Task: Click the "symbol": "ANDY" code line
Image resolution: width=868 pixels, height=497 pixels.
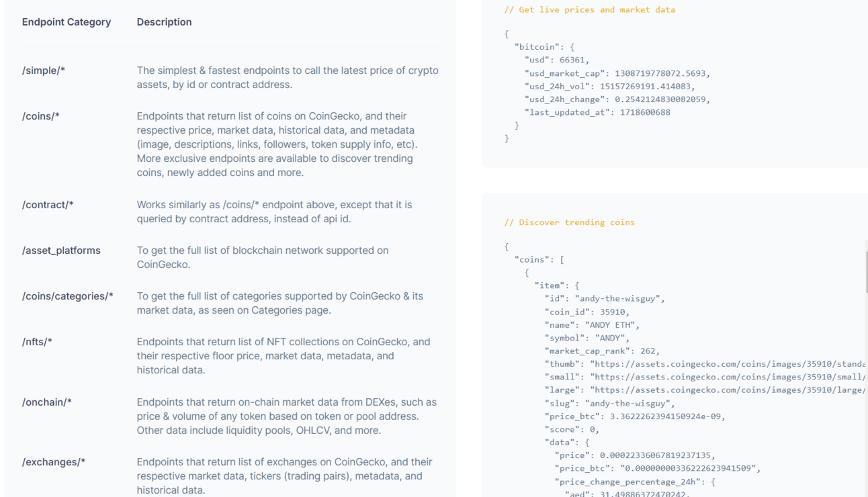Action: (587, 338)
